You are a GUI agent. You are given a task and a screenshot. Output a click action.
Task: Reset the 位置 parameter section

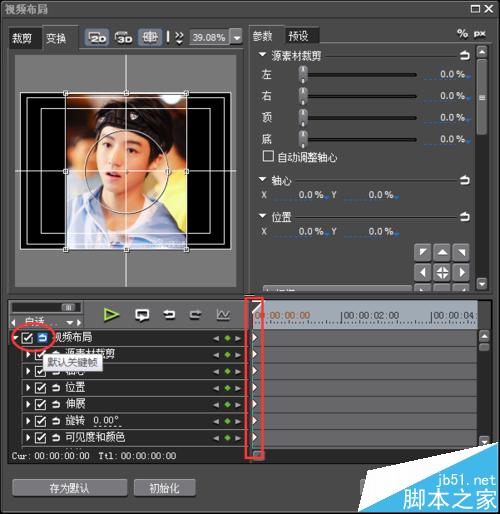click(x=465, y=217)
